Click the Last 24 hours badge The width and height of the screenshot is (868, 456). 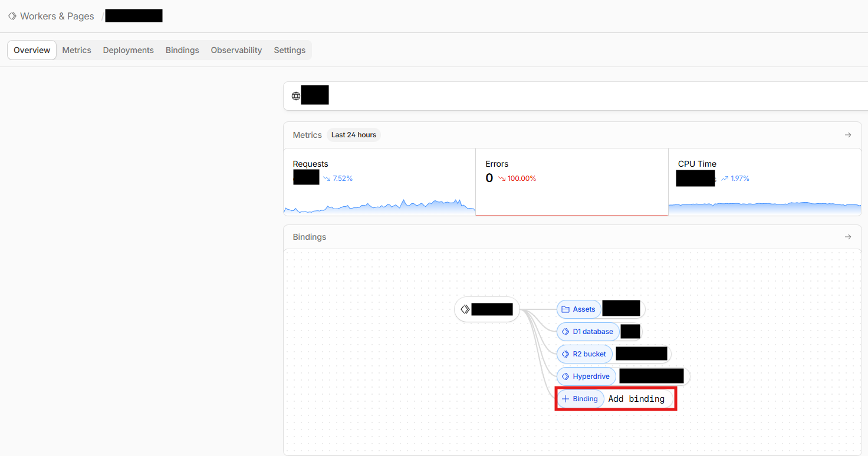coord(353,135)
